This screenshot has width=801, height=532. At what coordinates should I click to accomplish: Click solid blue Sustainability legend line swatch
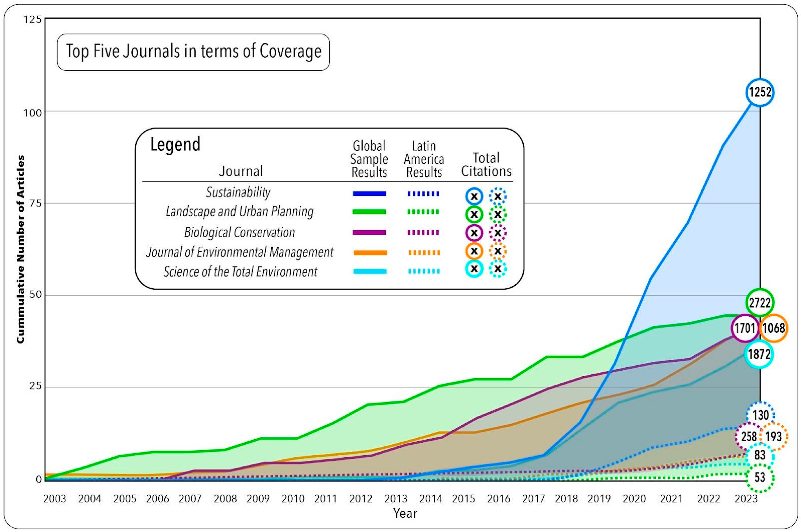pyautogui.click(x=369, y=194)
